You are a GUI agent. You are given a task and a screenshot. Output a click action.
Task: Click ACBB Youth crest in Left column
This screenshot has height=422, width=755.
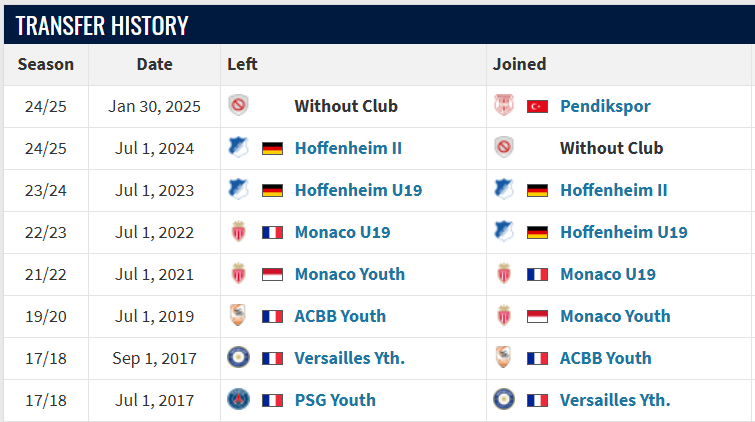[238, 316]
